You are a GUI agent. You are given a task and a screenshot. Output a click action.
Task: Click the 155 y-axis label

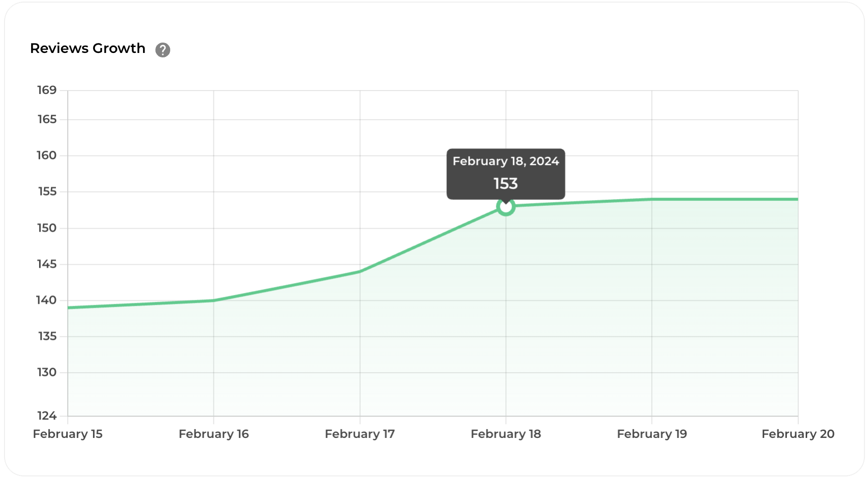pyautogui.click(x=47, y=192)
